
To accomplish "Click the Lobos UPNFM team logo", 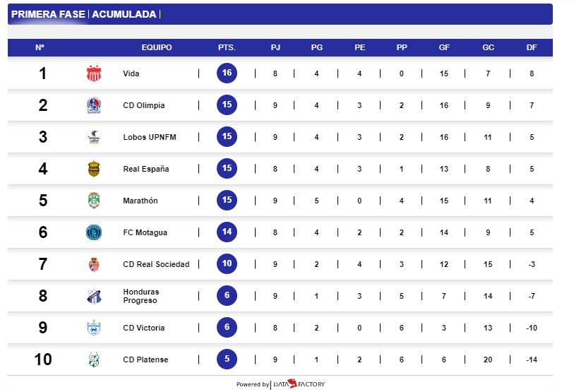I will pyautogui.click(x=93, y=137).
